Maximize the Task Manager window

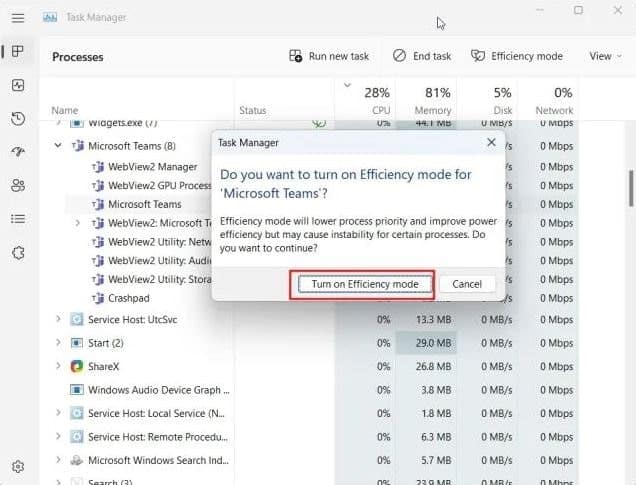click(578, 10)
